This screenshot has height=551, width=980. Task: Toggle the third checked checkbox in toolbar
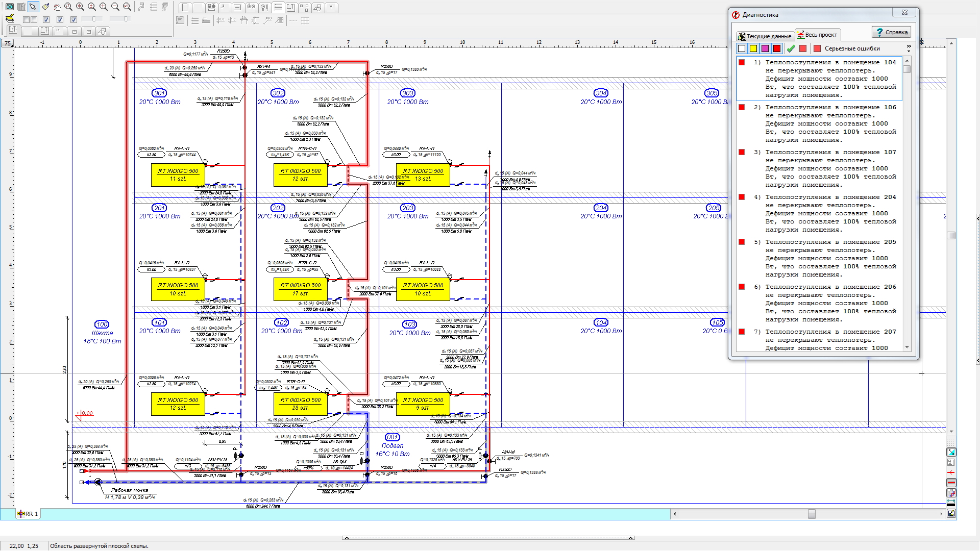point(73,19)
